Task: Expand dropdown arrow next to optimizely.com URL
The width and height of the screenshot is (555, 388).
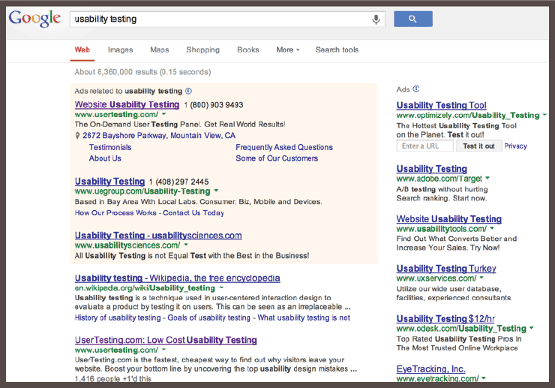Action: pyautogui.click(x=545, y=115)
